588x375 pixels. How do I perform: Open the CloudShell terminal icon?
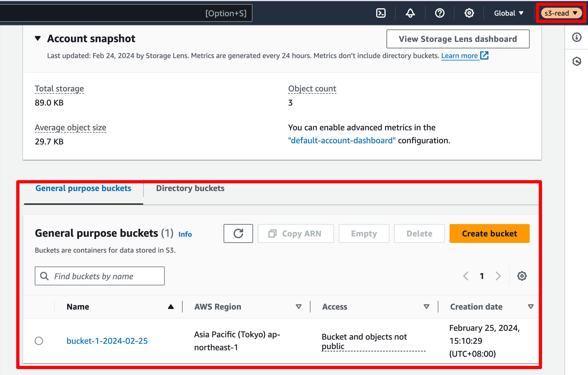click(381, 13)
